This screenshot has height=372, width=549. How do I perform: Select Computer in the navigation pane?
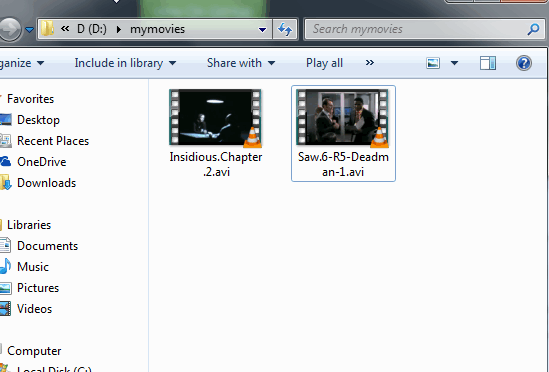(x=34, y=351)
